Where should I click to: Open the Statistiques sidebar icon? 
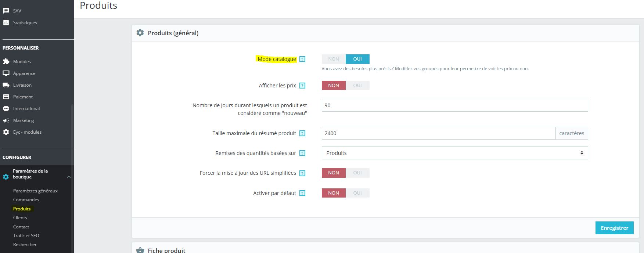point(6,22)
